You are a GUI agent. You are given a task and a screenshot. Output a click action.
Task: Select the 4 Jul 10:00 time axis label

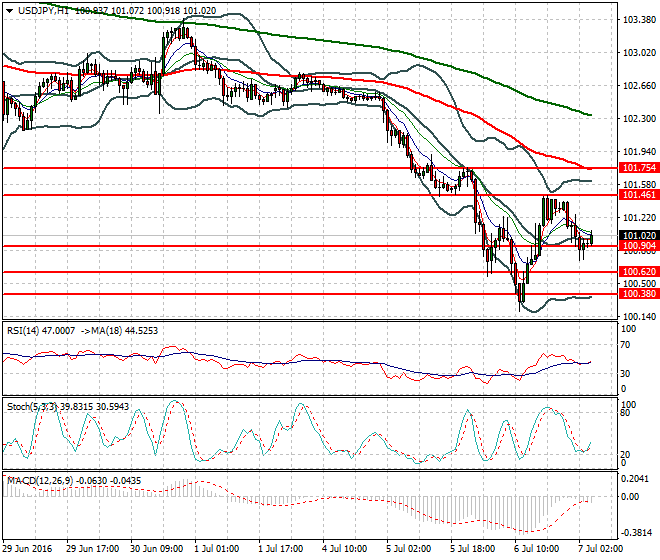click(x=345, y=549)
